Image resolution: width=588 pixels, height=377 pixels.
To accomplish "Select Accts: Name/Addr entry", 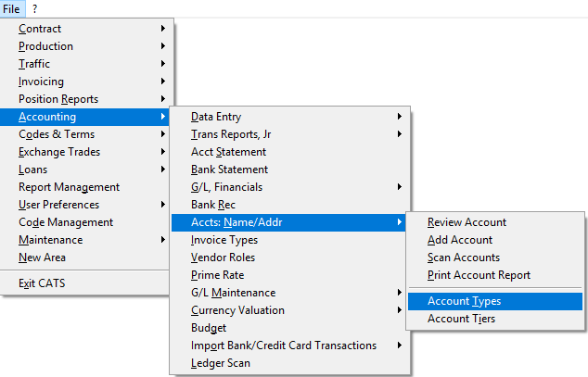I will [x=289, y=222].
